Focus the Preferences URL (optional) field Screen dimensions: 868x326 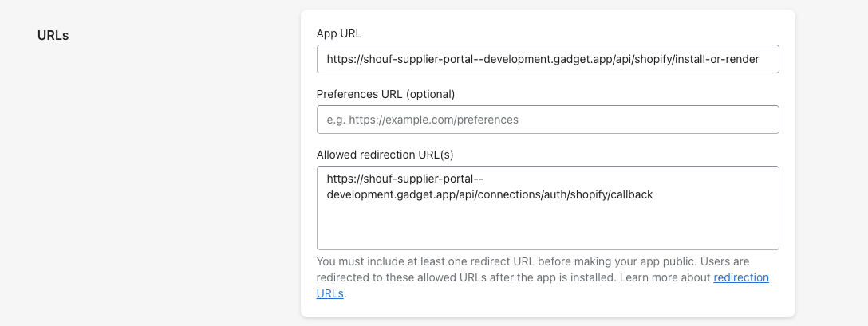pyautogui.click(x=547, y=120)
